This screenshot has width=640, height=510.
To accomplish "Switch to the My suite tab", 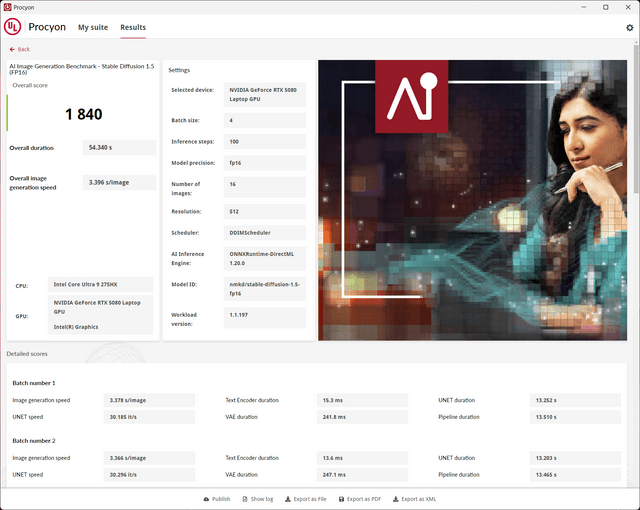I will coord(93,27).
